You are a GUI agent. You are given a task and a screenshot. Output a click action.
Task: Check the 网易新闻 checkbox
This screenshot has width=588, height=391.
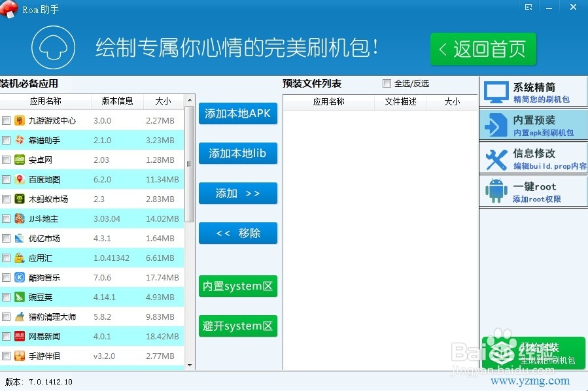(6, 336)
